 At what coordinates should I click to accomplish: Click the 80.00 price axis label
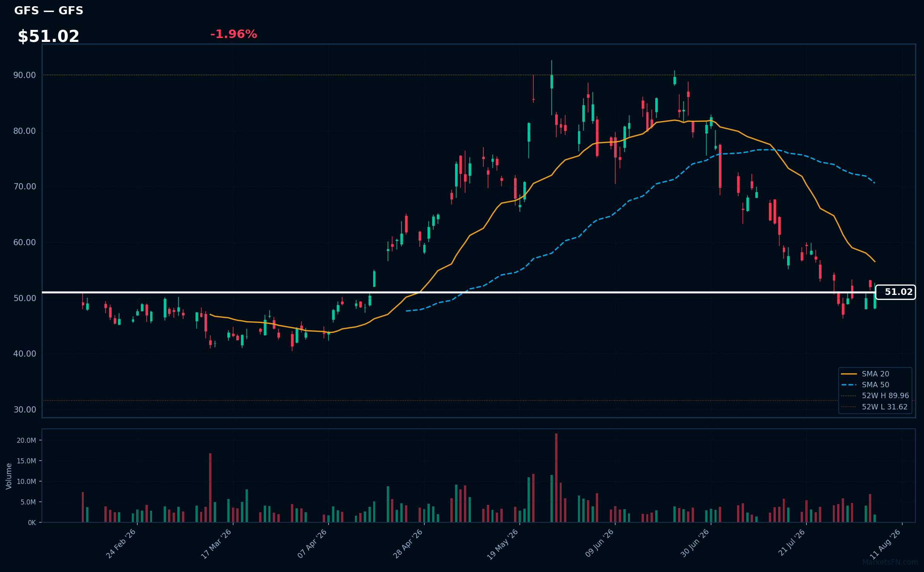coord(24,131)
